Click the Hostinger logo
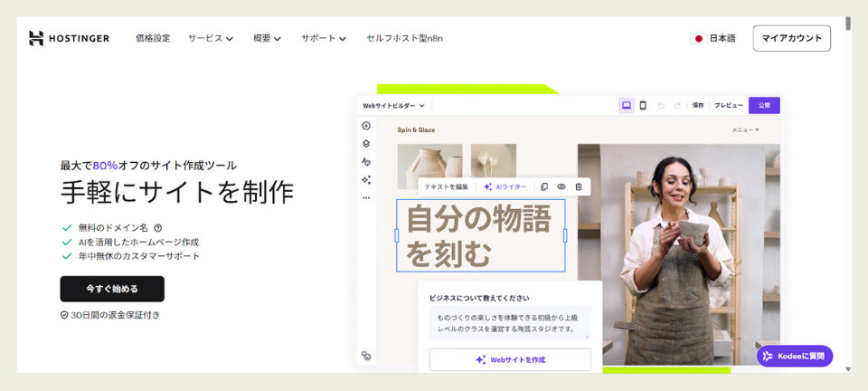This screenshot has width=868, height=391. coord(70,38)
